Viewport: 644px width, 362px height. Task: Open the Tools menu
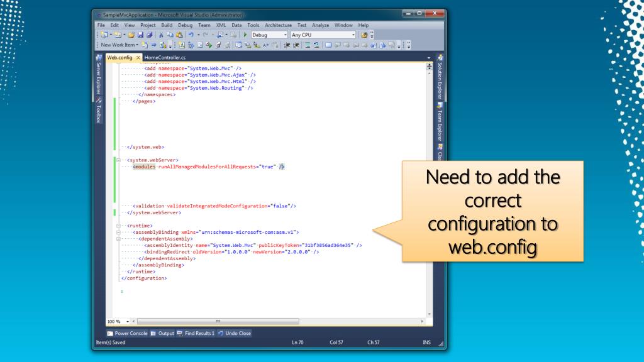coord(253,25)
